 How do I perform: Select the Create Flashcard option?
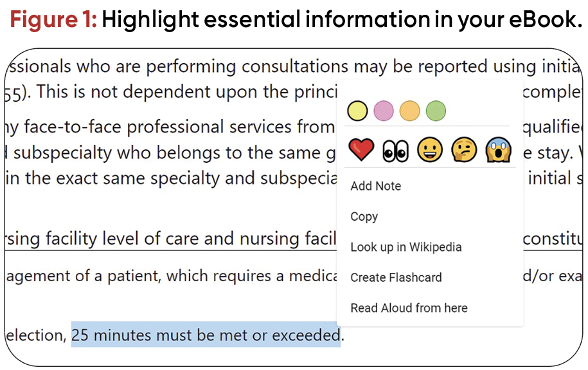(x=396, y=278)
